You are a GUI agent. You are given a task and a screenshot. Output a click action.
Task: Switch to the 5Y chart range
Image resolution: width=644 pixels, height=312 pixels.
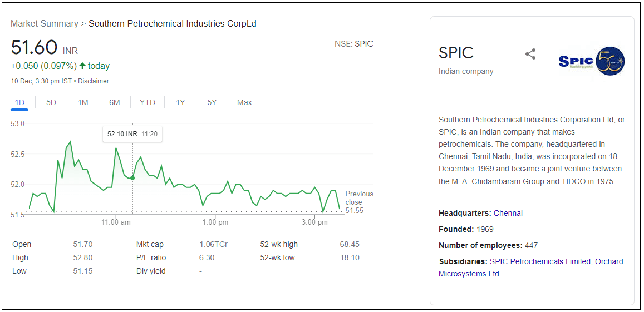pos(212,102)
